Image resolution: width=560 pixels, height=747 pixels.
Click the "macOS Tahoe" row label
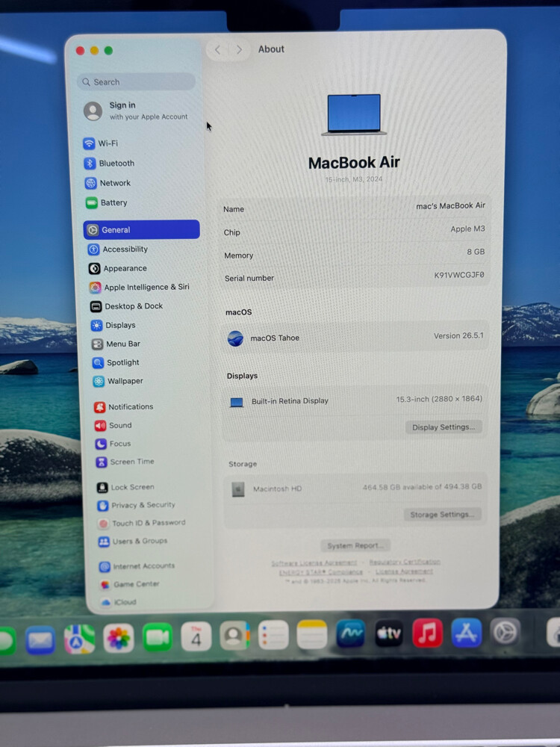(275, 338)
